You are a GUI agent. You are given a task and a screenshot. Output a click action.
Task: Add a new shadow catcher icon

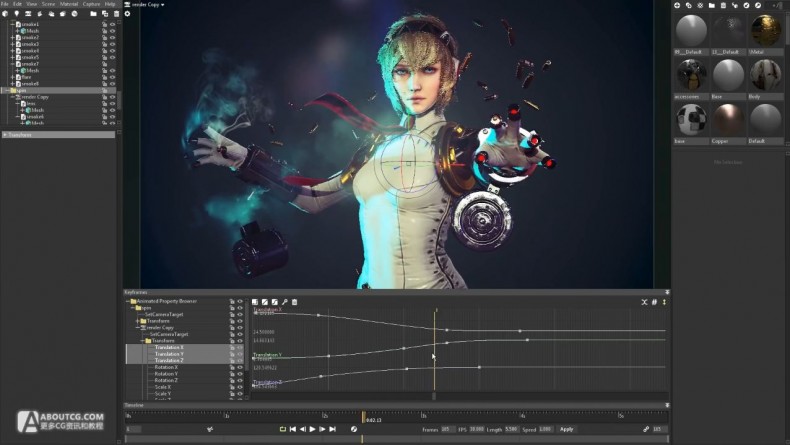coord(63,14)
